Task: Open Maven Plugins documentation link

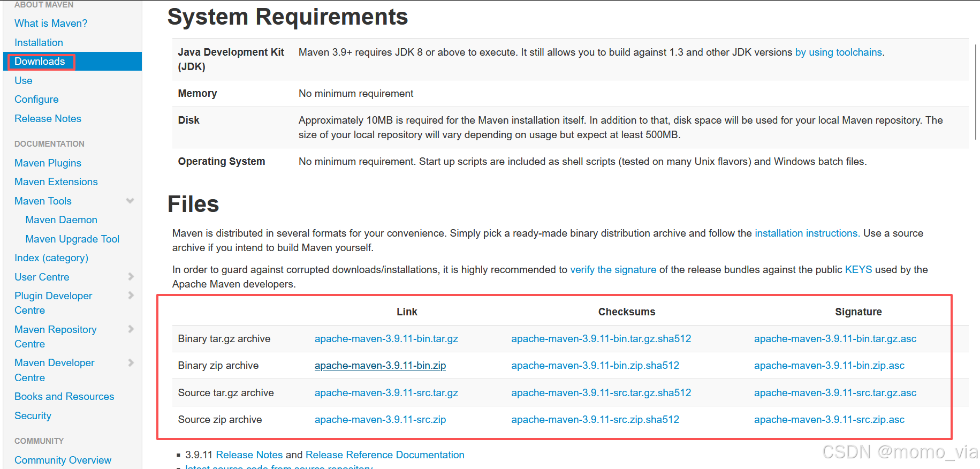Action: pyautogui.click(x=48, y=163)
